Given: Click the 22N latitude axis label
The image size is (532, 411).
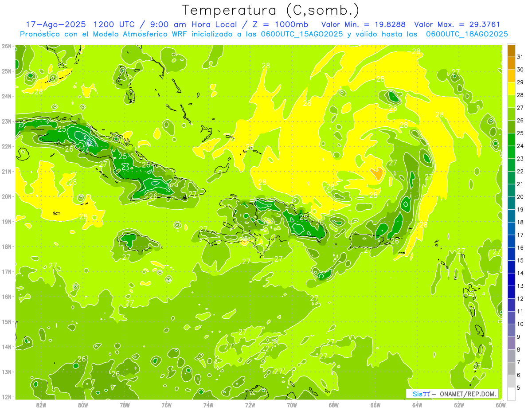Looking at the screenshot, I should coord(7,146).
